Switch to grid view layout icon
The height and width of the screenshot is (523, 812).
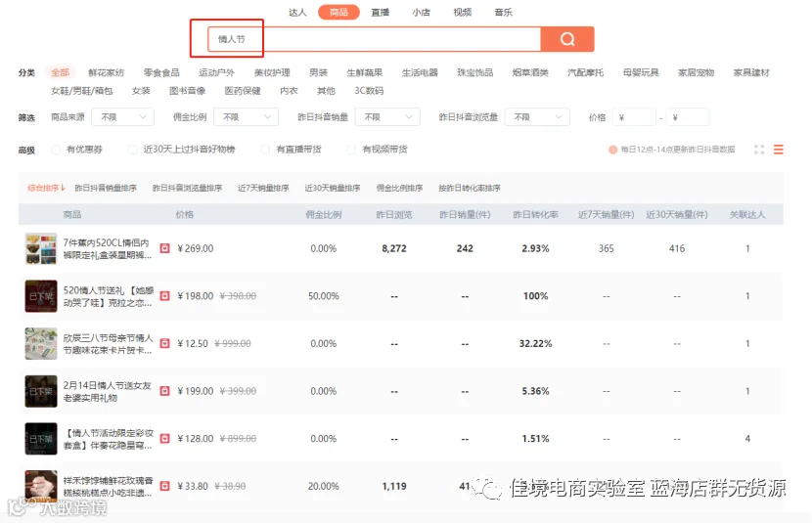pos(759,150)
